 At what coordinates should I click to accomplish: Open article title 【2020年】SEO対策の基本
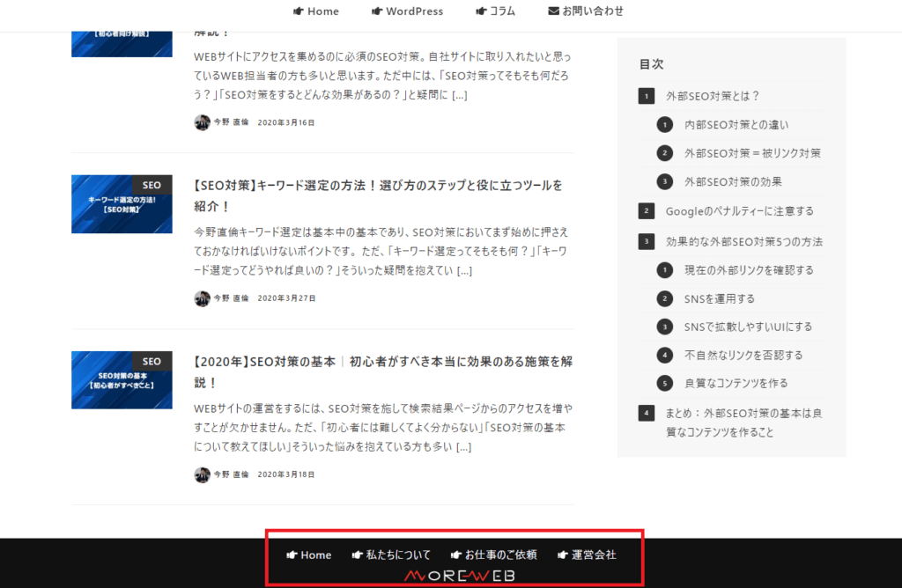pos(383,371)
